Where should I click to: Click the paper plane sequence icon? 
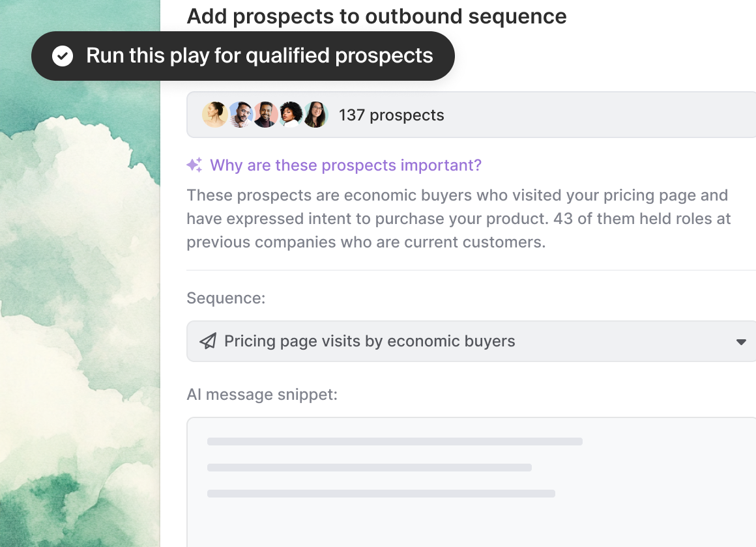point(208,341)
